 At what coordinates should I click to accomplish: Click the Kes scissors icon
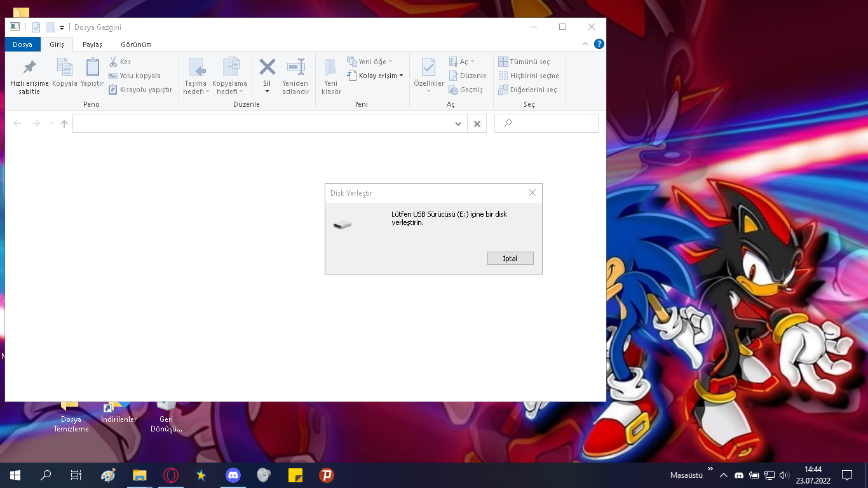coord(113,62)
